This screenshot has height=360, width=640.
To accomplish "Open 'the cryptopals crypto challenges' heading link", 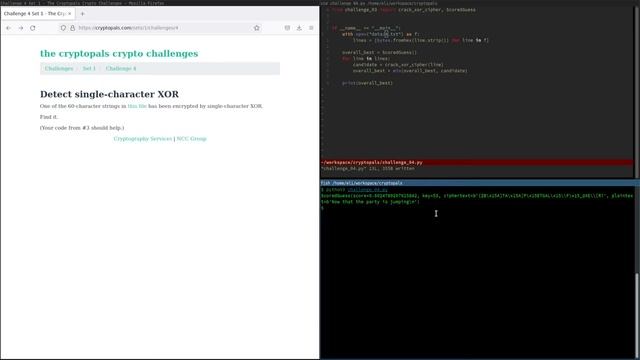I will point(119,53).
